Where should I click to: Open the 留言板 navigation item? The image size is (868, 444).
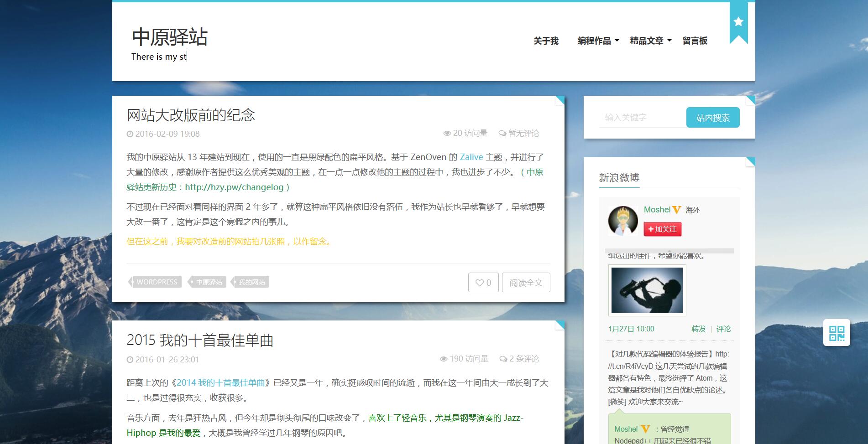695,41
